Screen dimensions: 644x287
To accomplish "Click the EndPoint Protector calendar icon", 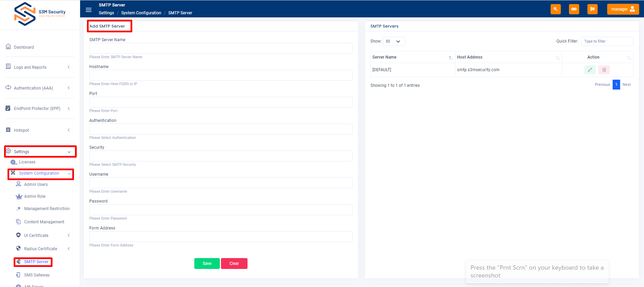I will [x=8, y=108].
